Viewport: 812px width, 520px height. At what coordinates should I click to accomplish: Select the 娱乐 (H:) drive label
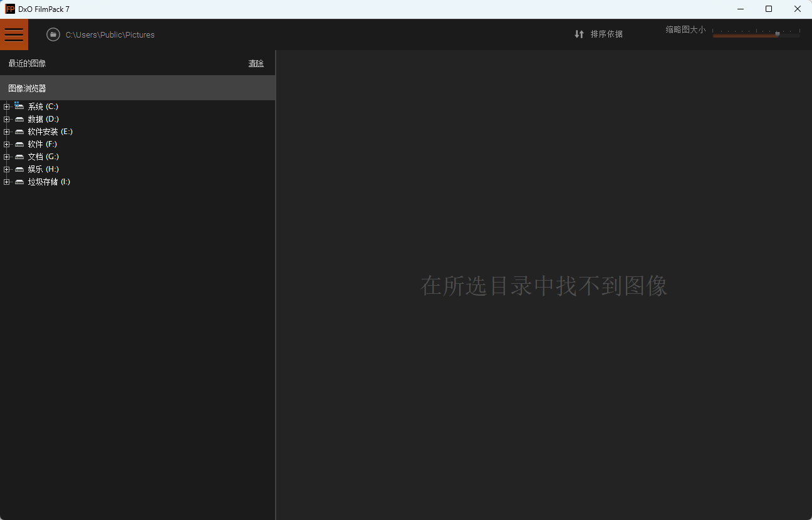pos(43,169)
